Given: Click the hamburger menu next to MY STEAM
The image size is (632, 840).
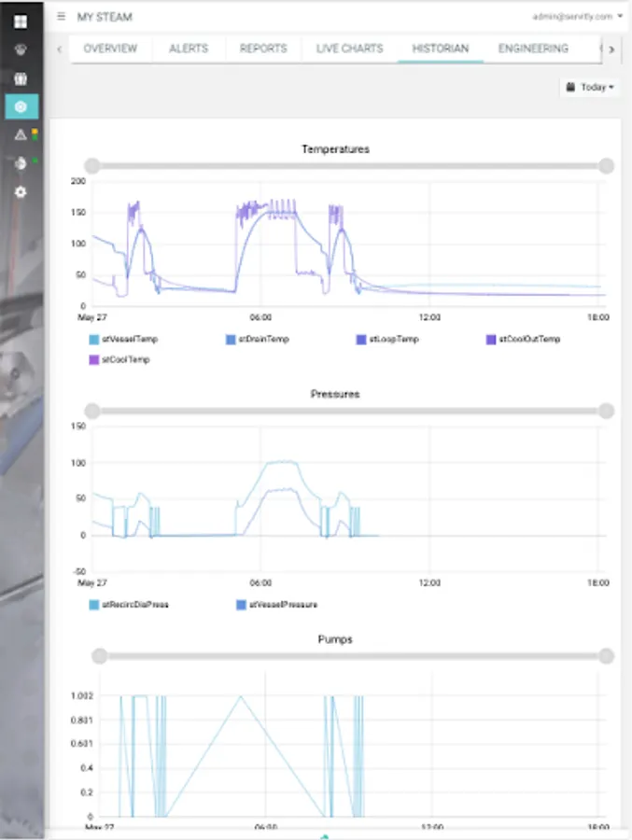Looking at the screenshot, I should pyautogui.click(x=61, y=17).
